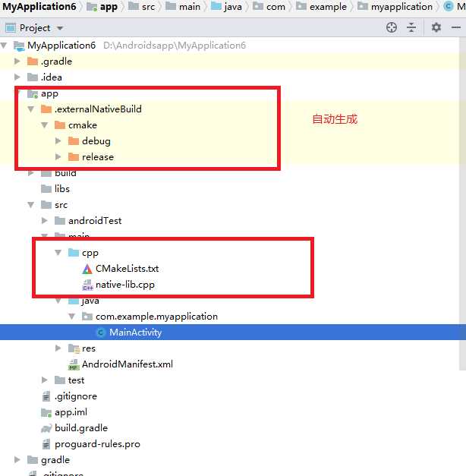
Task: Select the app.iml label
Action: [x=71, y=412]
